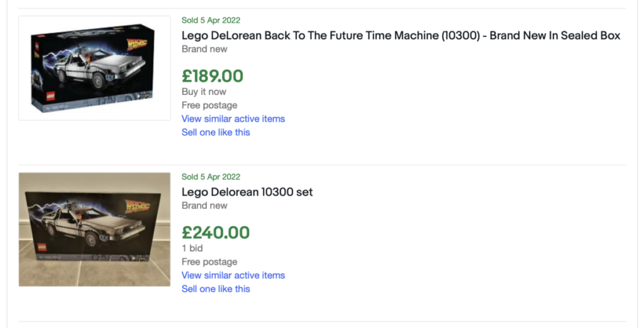Click the '1 bid' label
Screen dimensions: 644x328
pyautogui.click(x=192, y=248)
